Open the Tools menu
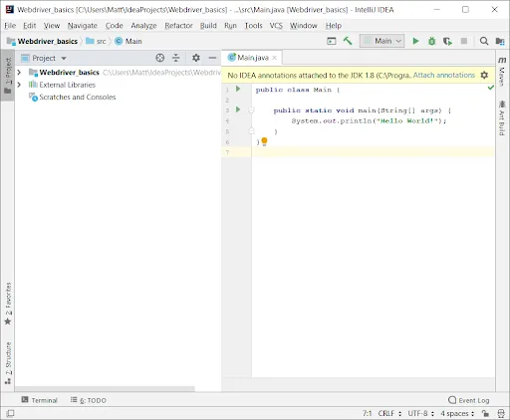The image size is (510, 420). point(253,26)
